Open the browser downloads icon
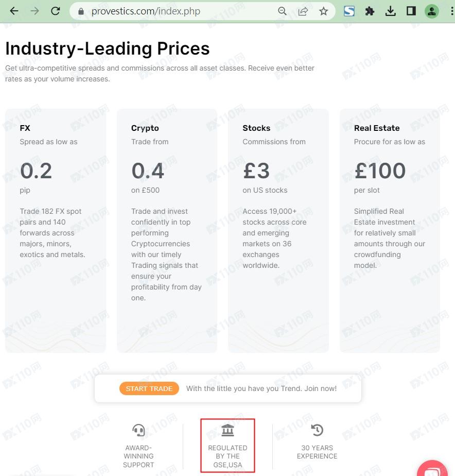Viewport: 455px width, 476px height. tap(391, 11)
